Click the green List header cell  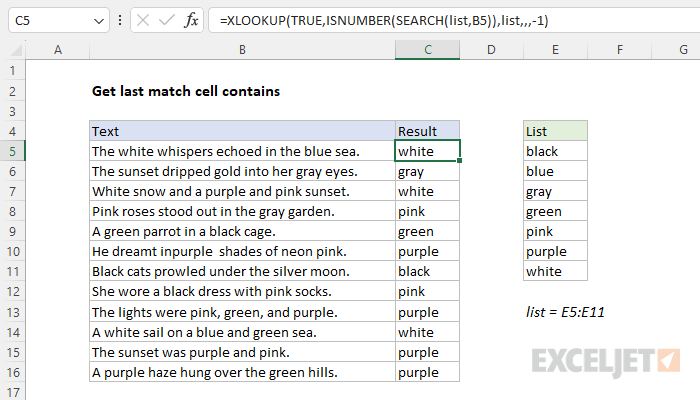[555, 131]
